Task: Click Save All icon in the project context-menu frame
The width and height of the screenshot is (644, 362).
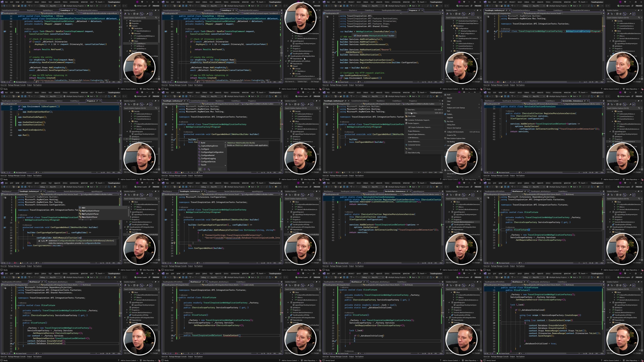Action: point(348,97)
